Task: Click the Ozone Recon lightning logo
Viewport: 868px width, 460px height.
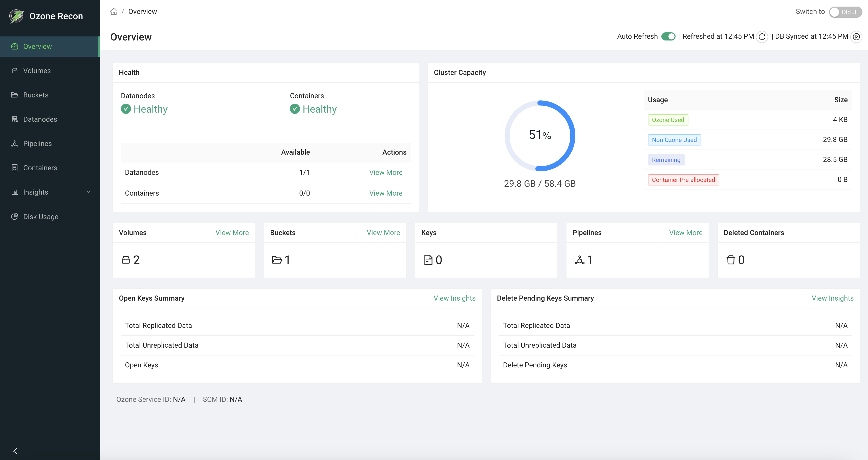Action: 16,15
